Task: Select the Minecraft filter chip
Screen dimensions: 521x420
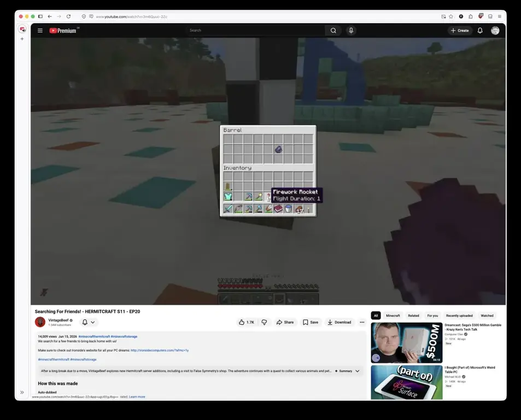Action: pyautogui.click(x=393, y=316)
